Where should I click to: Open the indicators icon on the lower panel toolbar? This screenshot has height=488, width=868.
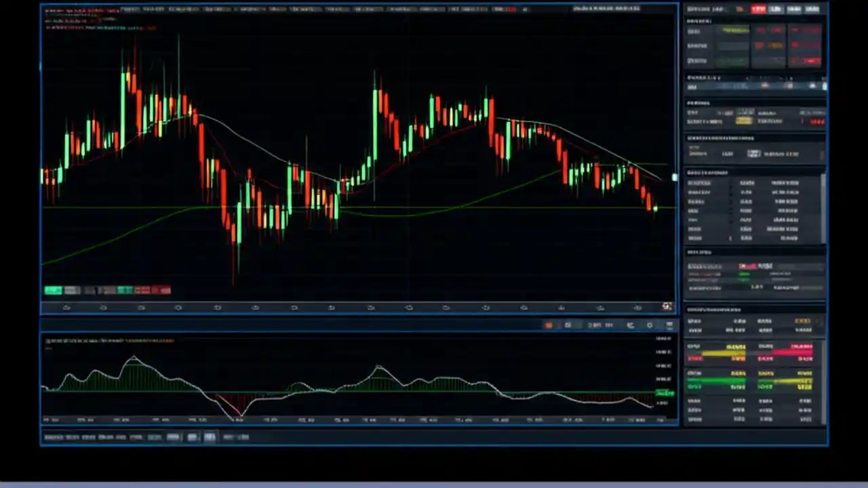568,325
